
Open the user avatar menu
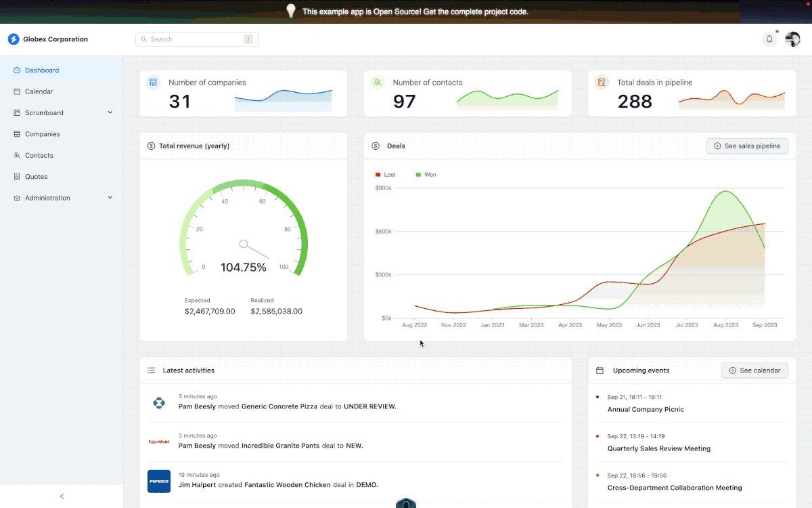pyautogui.click(x=792, y=39)
